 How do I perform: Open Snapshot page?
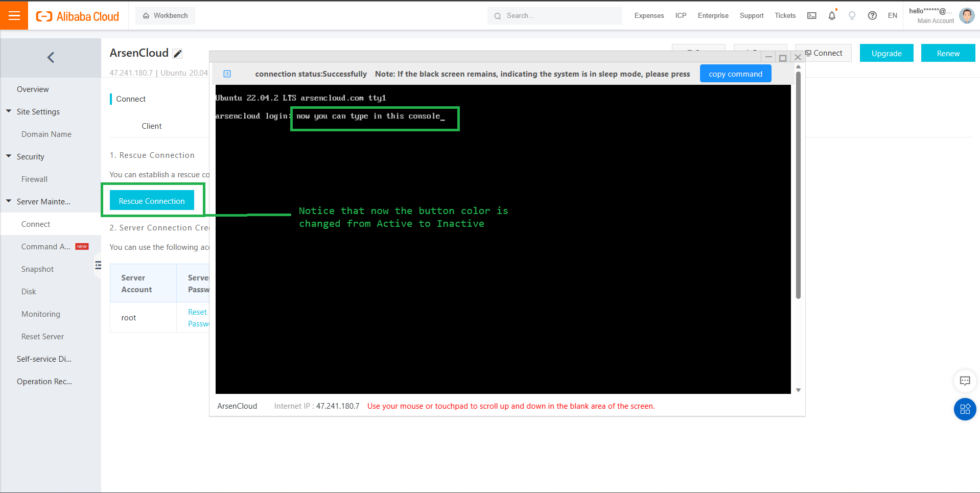coord(37,269)
